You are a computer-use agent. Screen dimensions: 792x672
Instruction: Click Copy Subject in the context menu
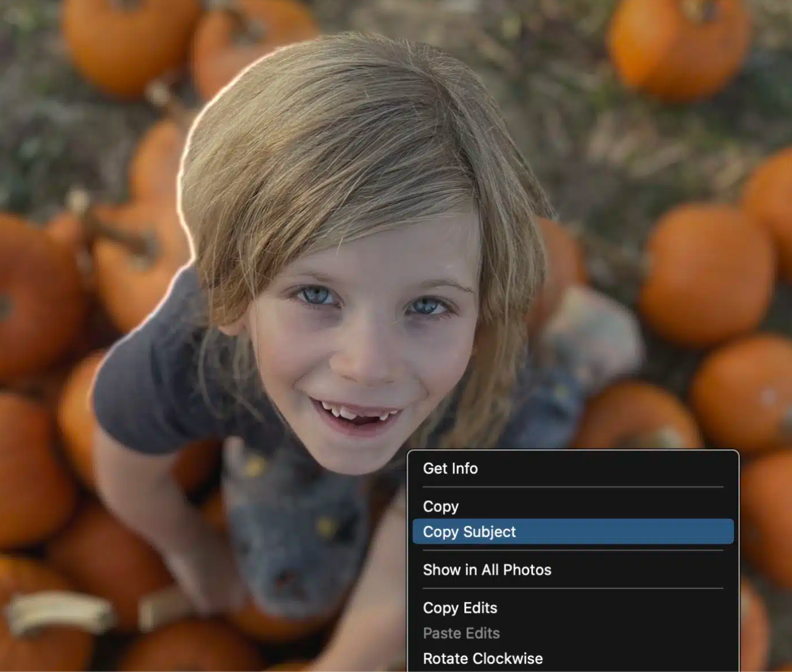pyautogui.click(x=573, y=531)
